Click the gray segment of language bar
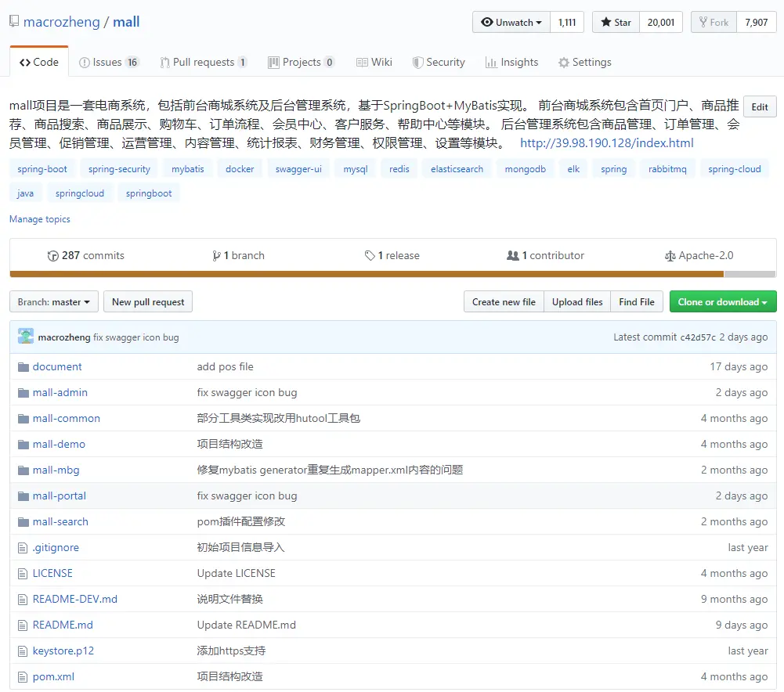The height and width of the screenshot is (692, 784). coord(750,274)
